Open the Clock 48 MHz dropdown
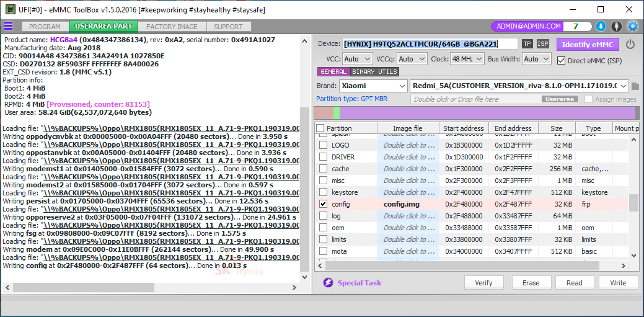This screenshot has width=644, height=317. [x=467, y=59]
